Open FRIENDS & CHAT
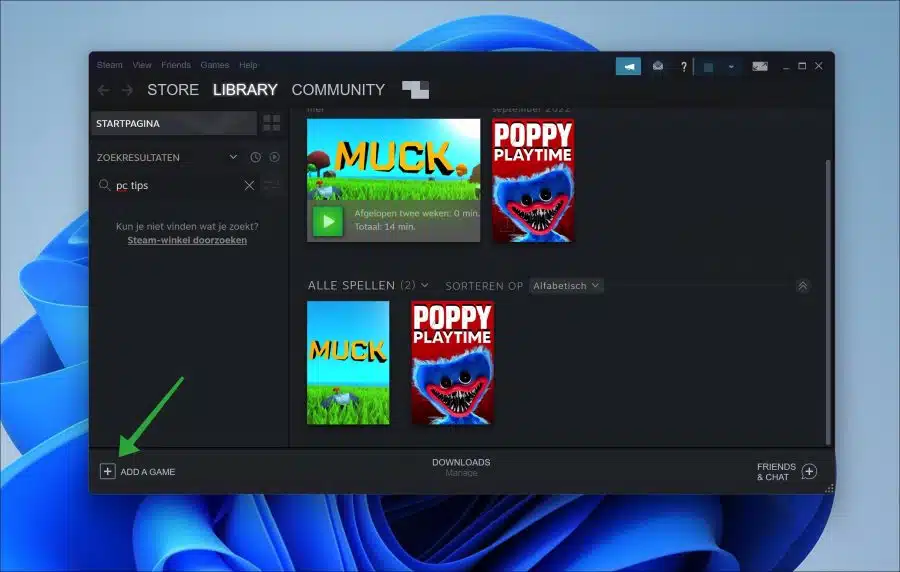The height and width of the screenshot is (572, 900). 776,472
